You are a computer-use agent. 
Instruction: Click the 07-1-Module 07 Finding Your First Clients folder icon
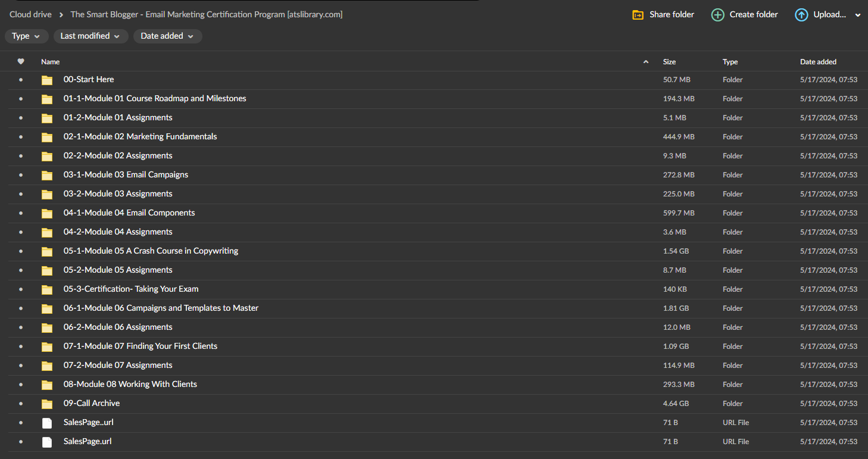47,346
